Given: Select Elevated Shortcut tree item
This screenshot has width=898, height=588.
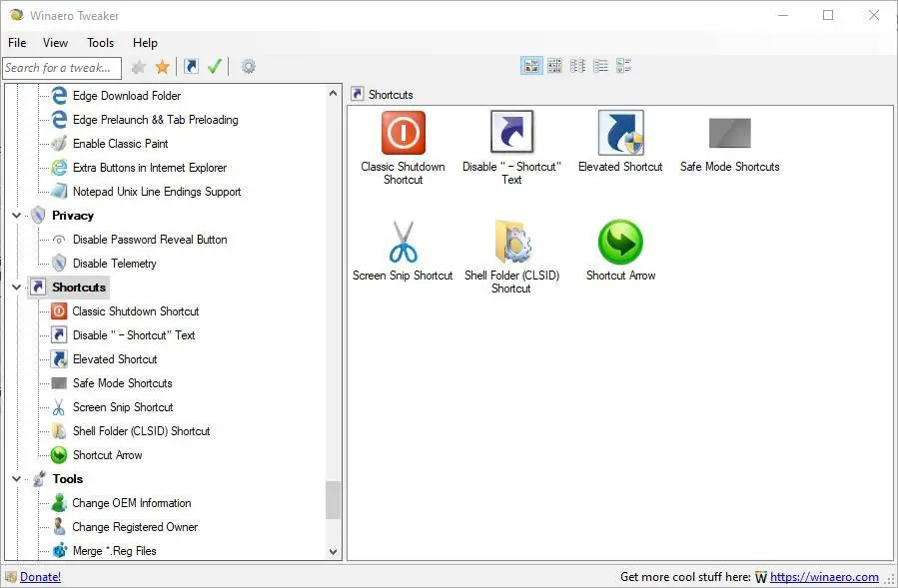Looking at the screenshot, I should tap(115, 359).
